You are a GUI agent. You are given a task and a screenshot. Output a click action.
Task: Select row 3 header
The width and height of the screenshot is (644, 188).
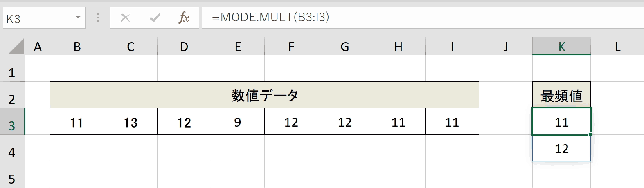click(12, 122)
